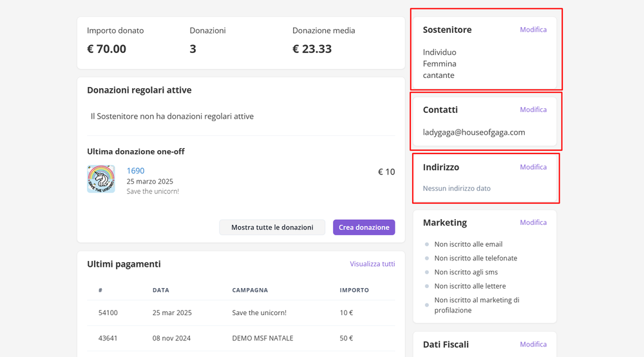Edit the Sostenitore details via Modifica
This screenshot has height=357, width=644.
coord(533,30)
